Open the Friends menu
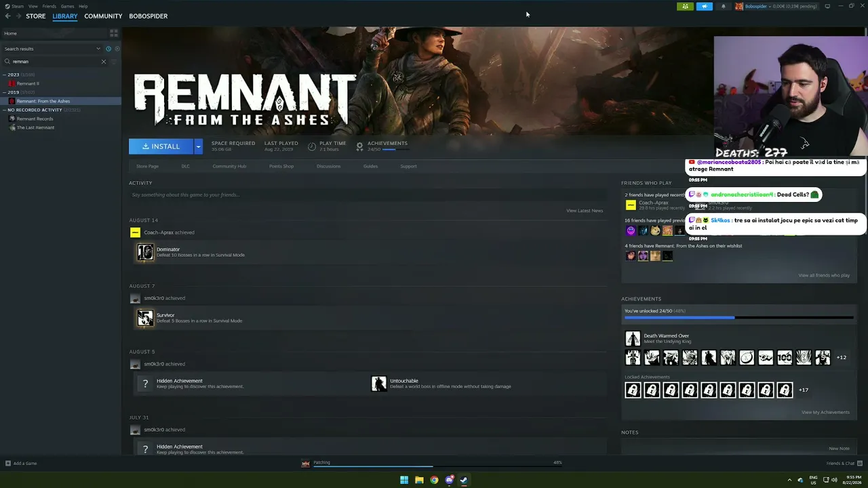Image resolution: width=868 pixels, height=488 pixels. [x=50, y=6]
